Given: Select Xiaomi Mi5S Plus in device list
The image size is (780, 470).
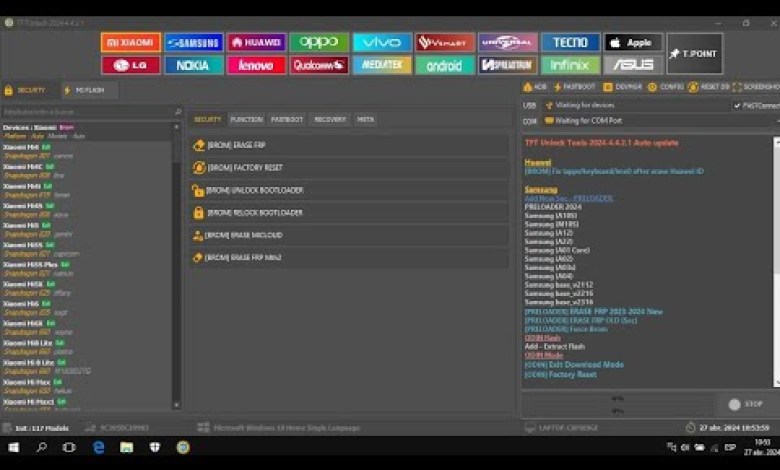Looking at the screenshot, I should (87, 269).
